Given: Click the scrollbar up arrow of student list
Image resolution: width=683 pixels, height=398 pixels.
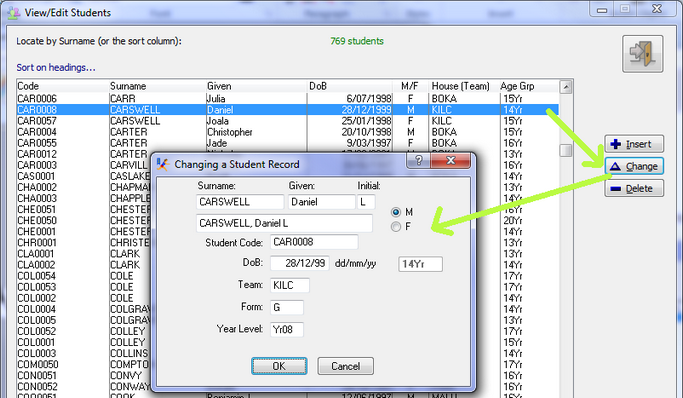Looking at the screenshot, I should [x=565, y=87].
